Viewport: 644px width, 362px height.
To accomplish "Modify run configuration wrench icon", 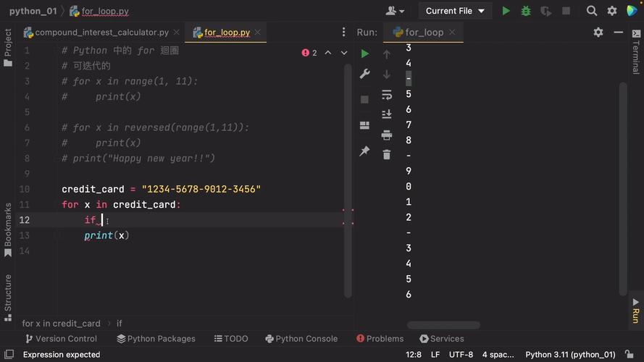I will [x=364, y=74].
